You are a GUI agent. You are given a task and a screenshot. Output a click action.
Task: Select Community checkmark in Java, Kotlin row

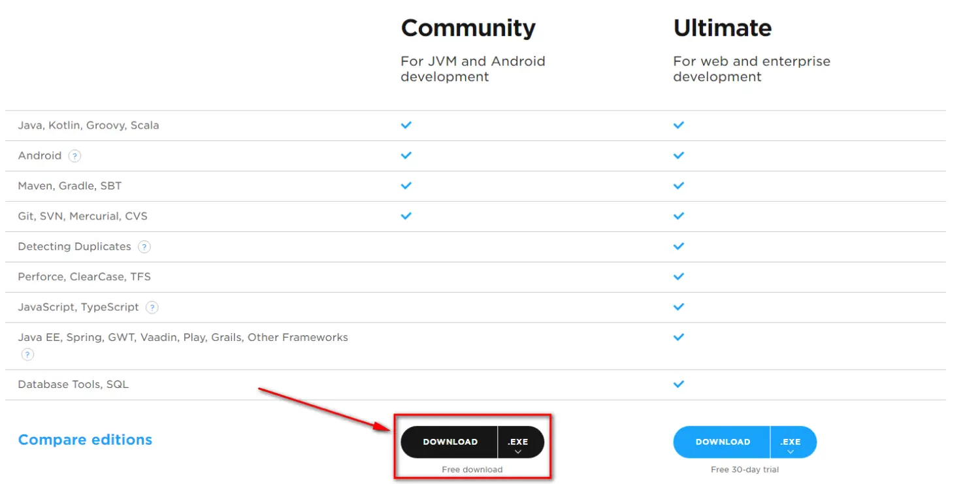tap(406, 125)
